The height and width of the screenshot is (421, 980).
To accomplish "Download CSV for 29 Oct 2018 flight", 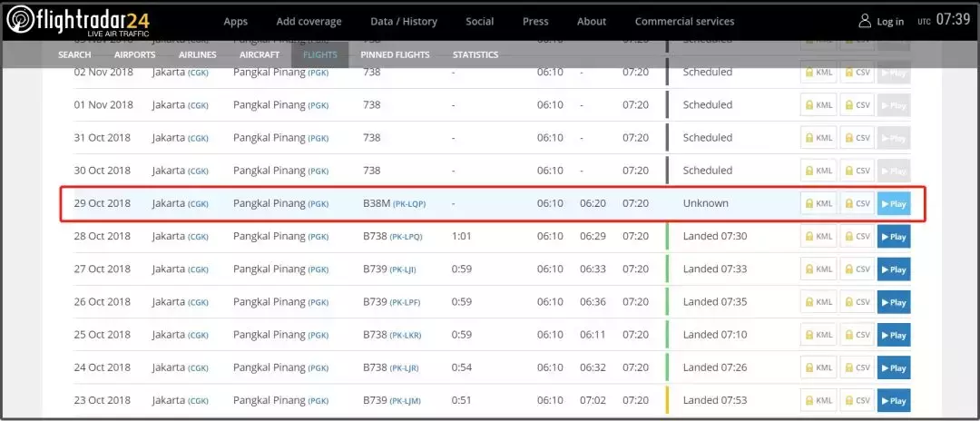I will click(857, 204).
